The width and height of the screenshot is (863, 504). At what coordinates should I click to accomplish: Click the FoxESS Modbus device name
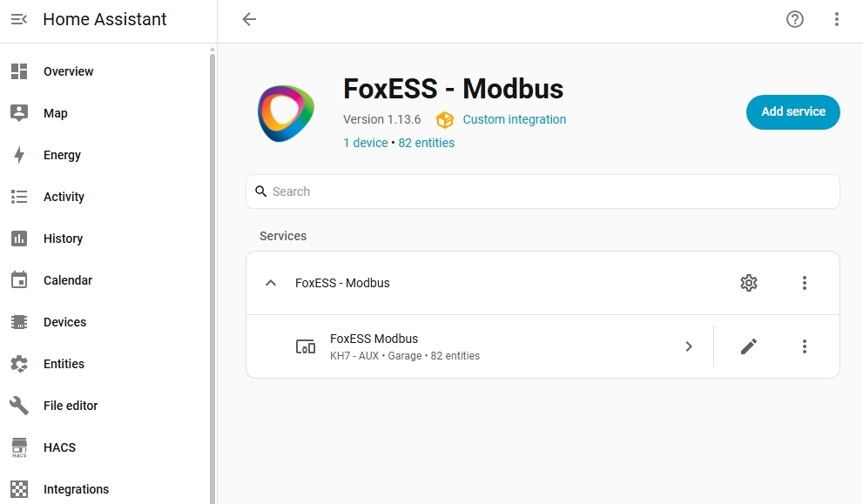(x=374, y=339)
